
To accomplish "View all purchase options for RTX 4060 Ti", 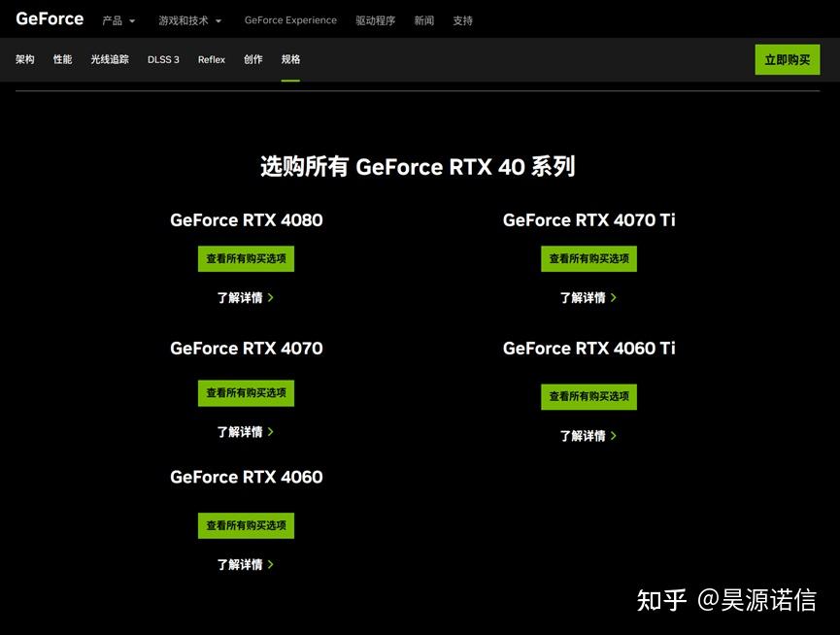I will pos(588,397).
